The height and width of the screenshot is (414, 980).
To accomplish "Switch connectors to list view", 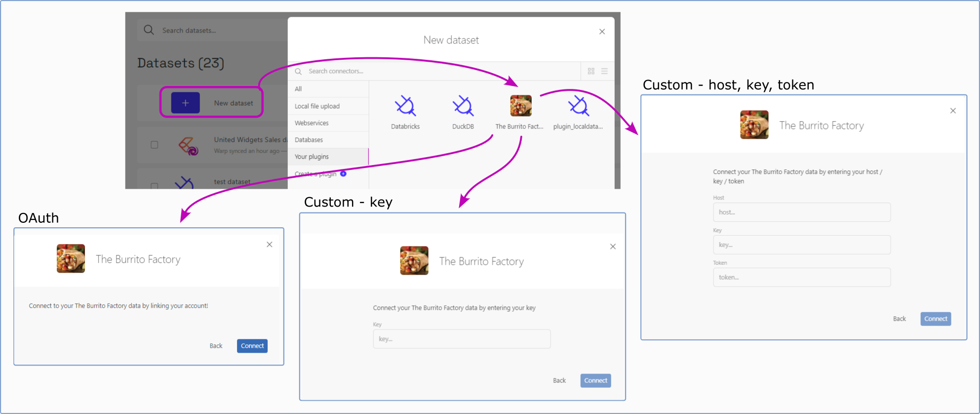I will pyautogui.click(x=604, y=71).
